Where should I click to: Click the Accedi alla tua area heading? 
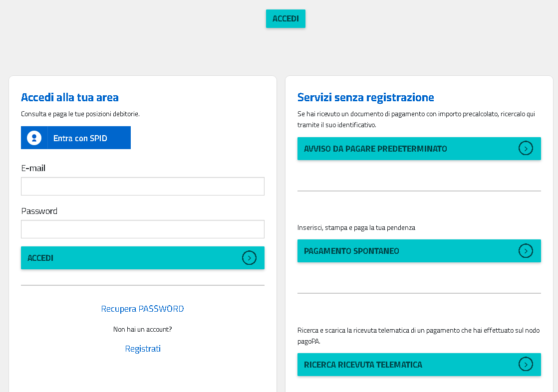pos(69,97)
